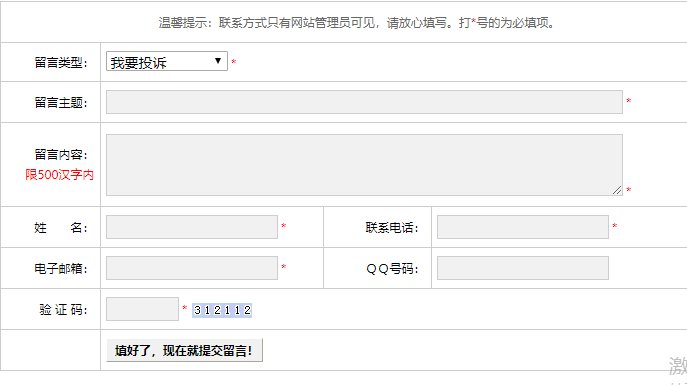Open the 留言类型 dropdown showing 我要投诉
The image size is (687, 385).
click(166, 61)
